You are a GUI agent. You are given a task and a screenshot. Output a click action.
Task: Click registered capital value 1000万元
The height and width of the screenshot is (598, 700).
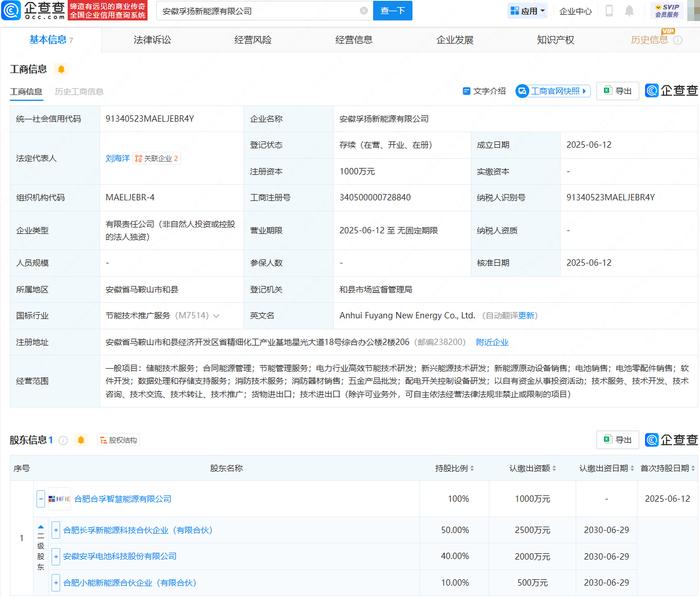pos(357,171)
